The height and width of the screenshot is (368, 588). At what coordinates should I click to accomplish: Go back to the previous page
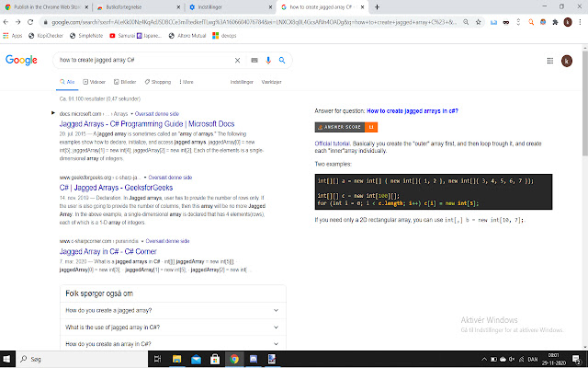(x=6, y=22)
